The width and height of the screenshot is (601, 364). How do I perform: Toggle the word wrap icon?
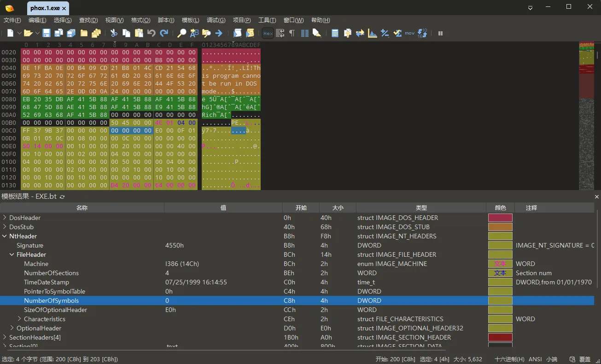coord(280,33)
